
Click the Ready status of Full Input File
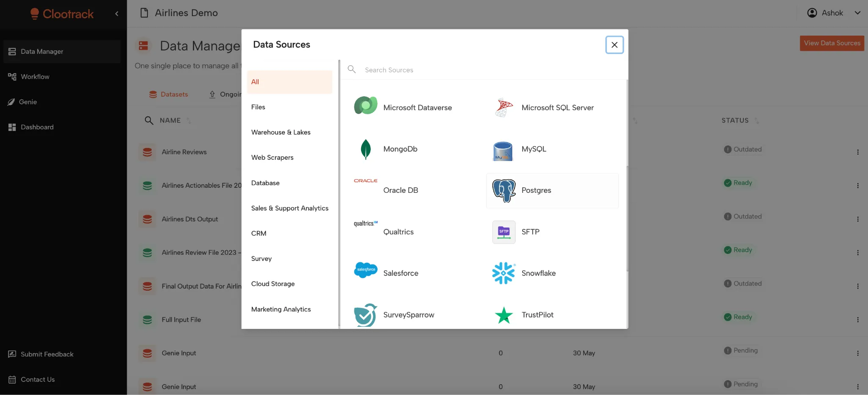click(x=738, y=317)
